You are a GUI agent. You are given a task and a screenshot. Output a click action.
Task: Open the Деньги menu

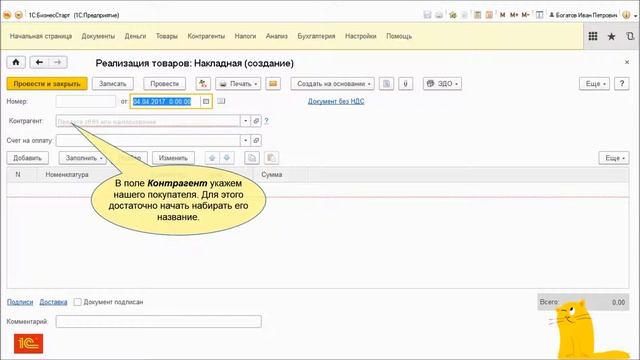point(135,36)
